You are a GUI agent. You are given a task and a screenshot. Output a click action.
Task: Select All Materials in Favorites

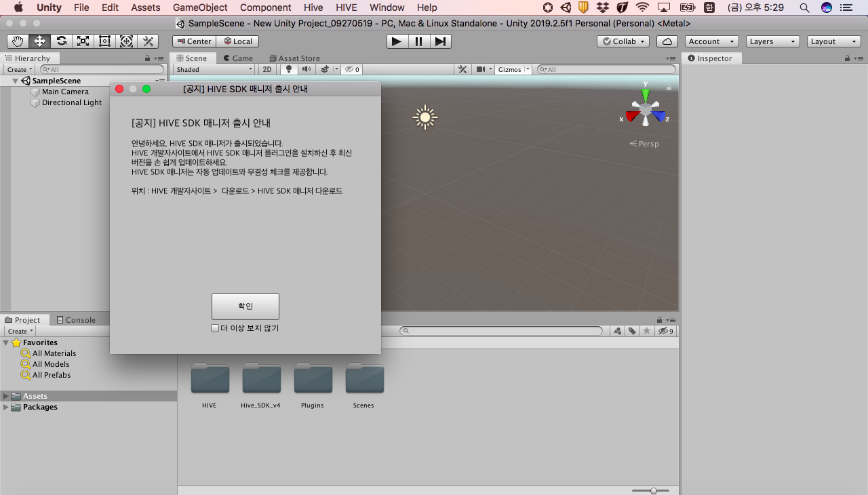54,353
